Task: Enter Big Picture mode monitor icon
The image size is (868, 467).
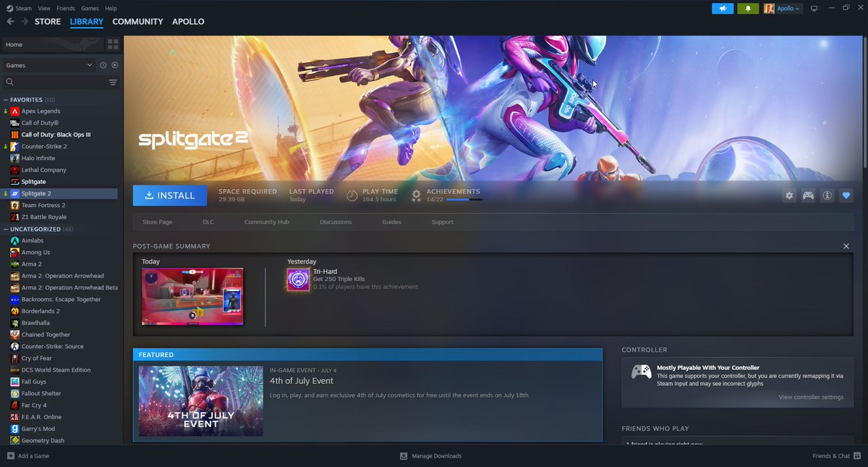Action: 814,9
